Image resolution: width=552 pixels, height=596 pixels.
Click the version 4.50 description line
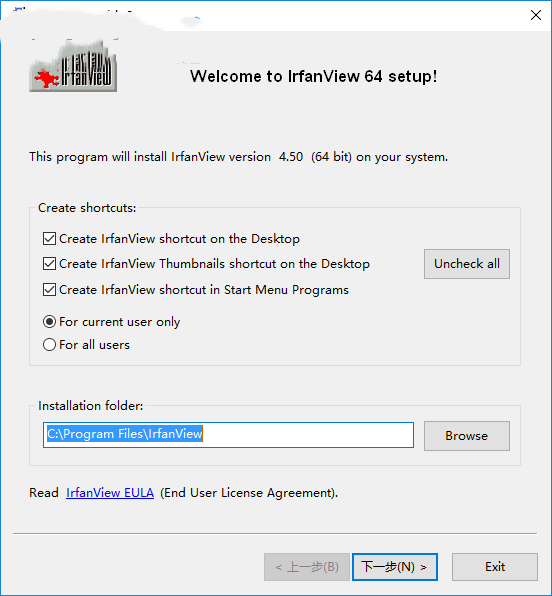[238, 157]
